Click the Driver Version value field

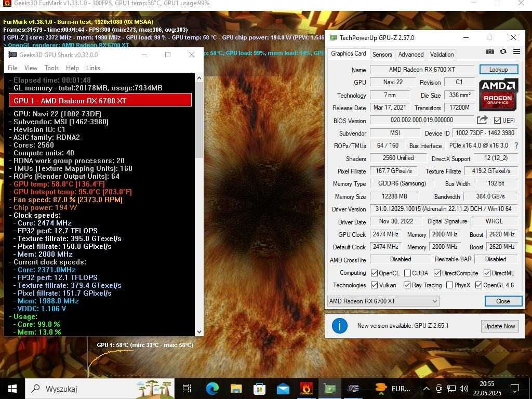pyautogui.click(x=444, y=209)
